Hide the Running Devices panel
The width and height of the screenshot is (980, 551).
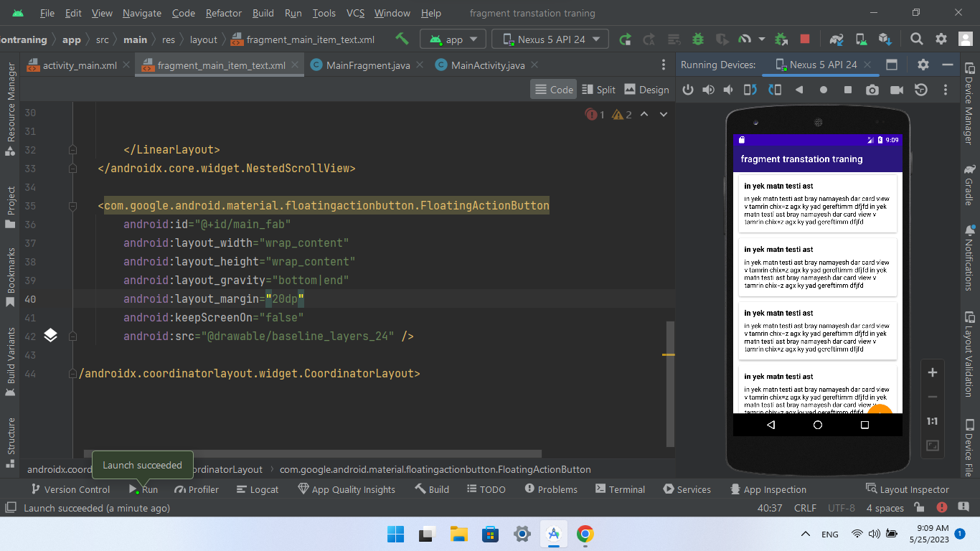[948, 65]
